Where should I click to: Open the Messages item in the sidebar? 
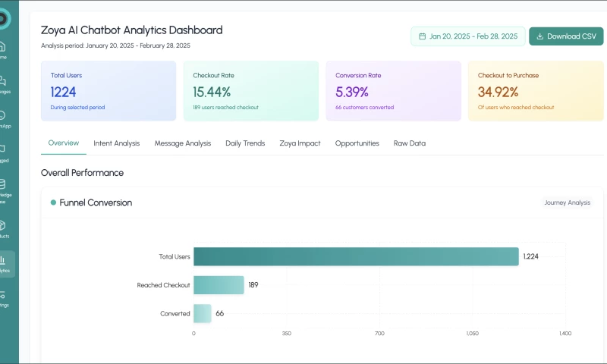[4, 85]
